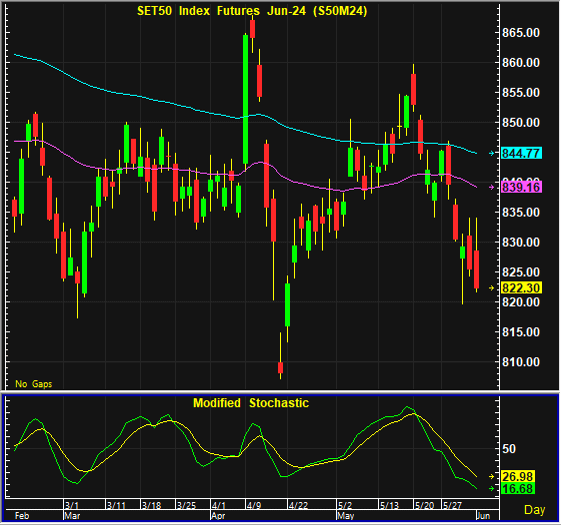Screen dimensions: 561x525
Task: Click the magenta arrow beside 839.16
Action: coord(492,187)
